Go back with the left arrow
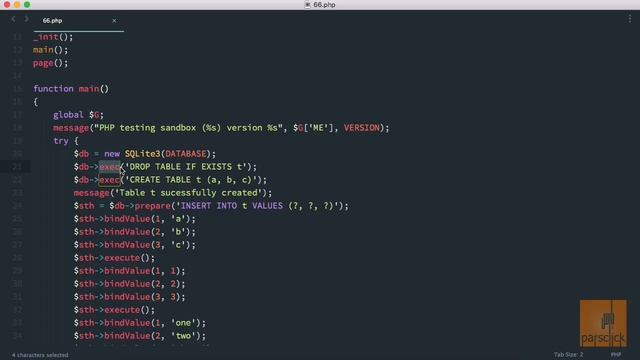Image resolution: width=640 pixels, height=360 pixels. [13, 19]
